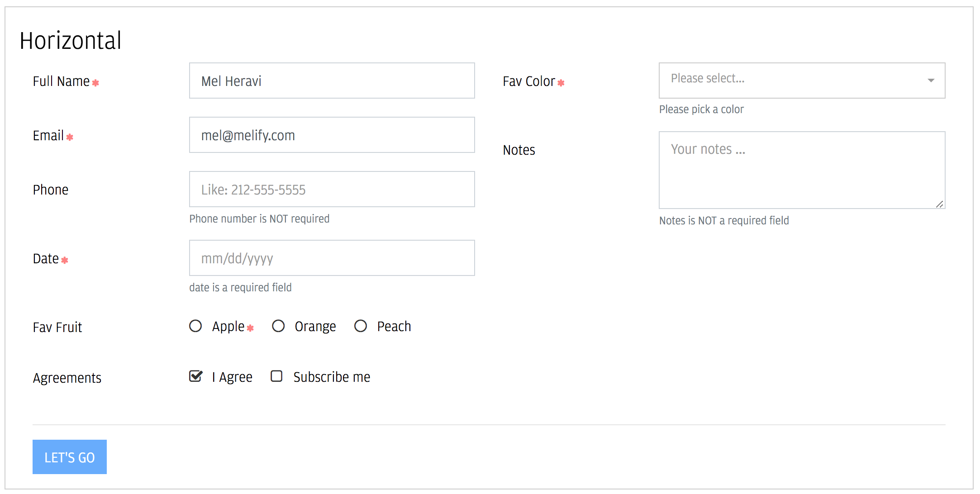
Task: Click the Agreements label
Action: point(67,378)
